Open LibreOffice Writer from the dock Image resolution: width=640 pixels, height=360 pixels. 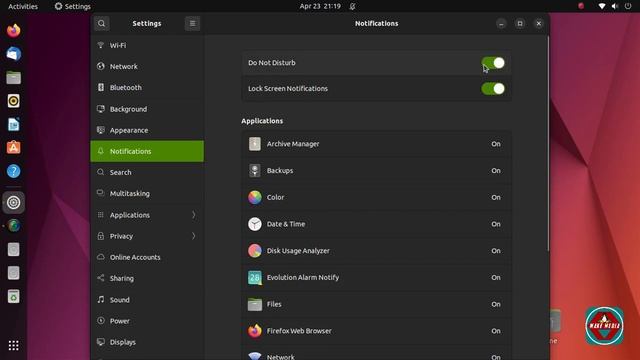point(13,124)
